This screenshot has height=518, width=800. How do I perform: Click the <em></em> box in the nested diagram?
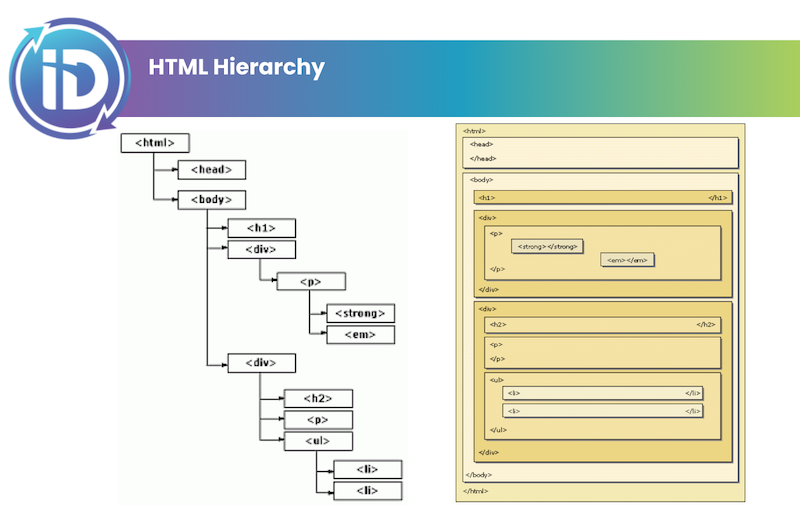628,260
